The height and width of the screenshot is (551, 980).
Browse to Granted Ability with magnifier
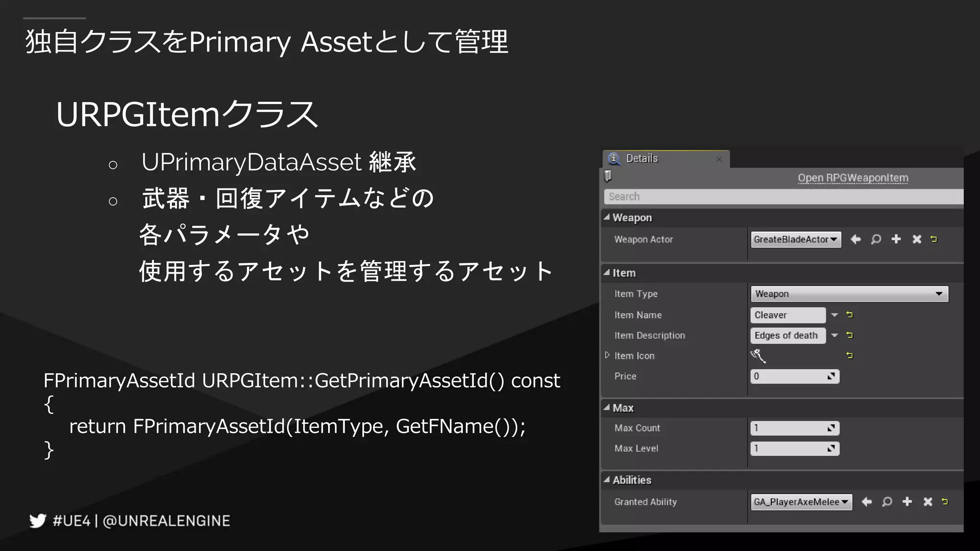(x=887, y=502)
